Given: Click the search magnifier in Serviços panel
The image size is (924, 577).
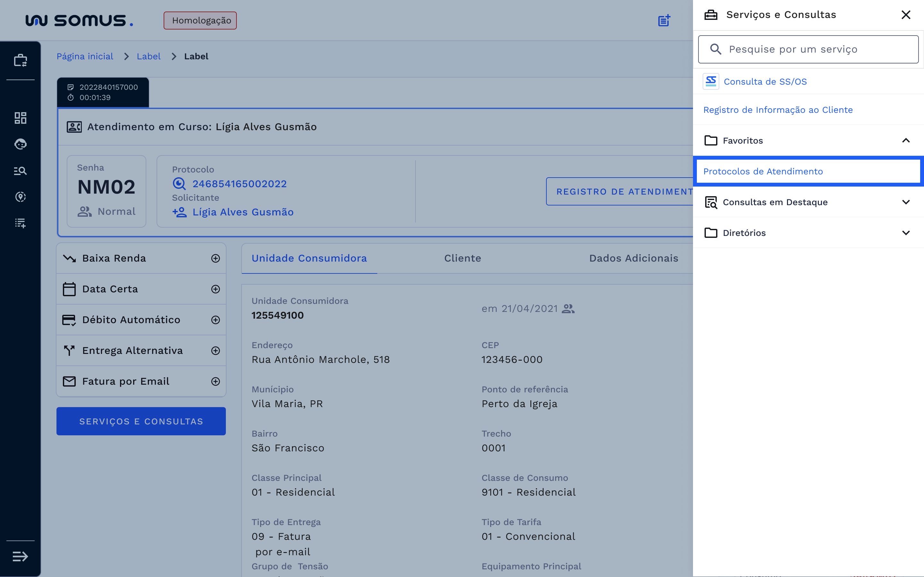Looking at the screenshot, I should coord(716,49).
